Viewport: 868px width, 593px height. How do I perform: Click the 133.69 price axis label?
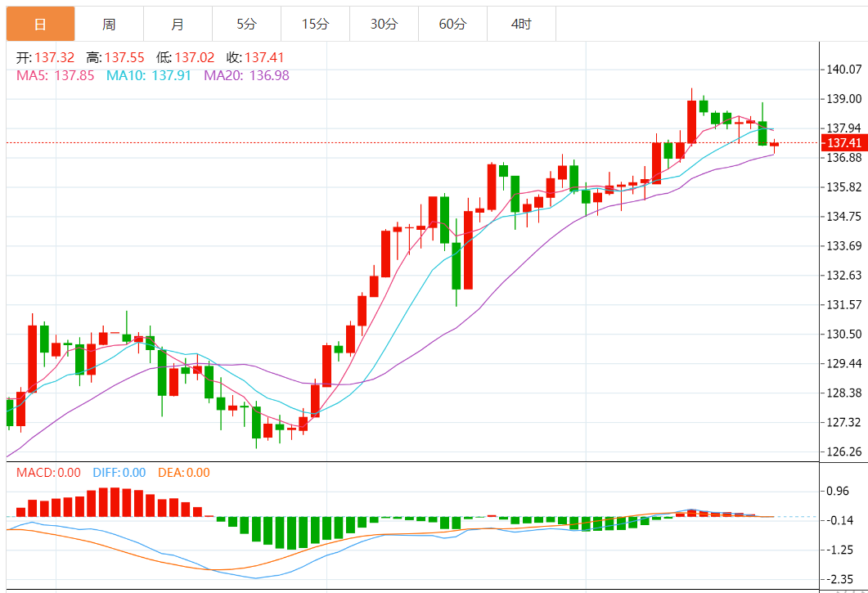[843, 246]
